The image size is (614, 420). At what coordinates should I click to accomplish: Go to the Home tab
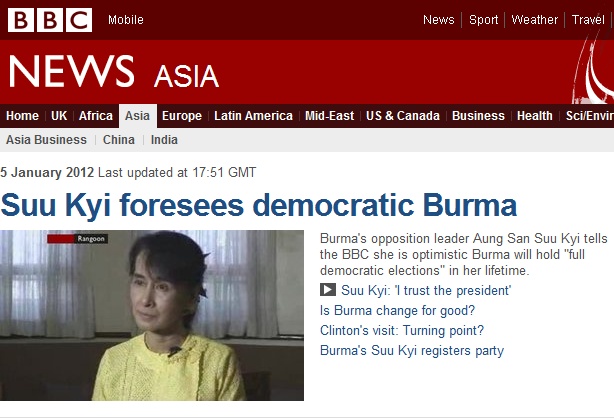point(23,116)
